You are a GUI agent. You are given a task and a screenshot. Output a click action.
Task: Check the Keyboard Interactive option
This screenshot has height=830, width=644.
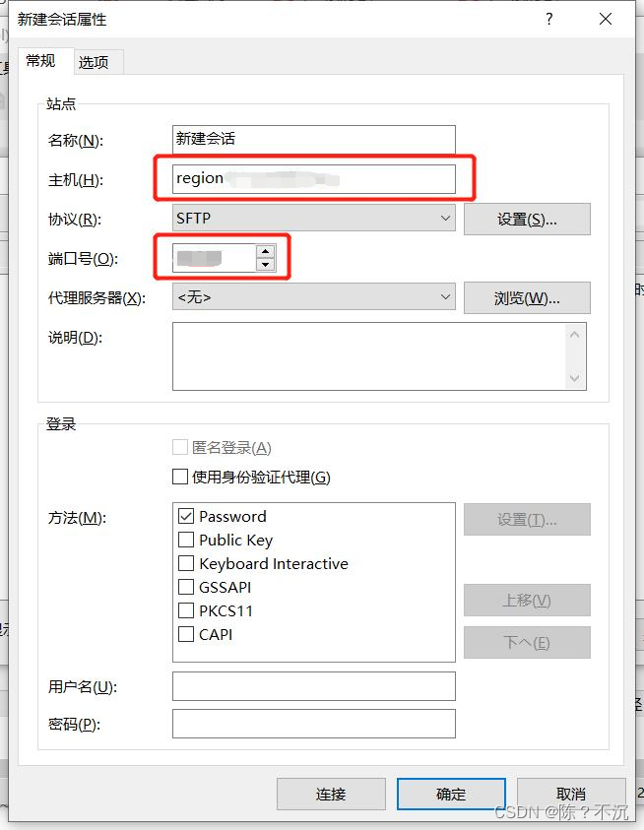pos(185,563)
